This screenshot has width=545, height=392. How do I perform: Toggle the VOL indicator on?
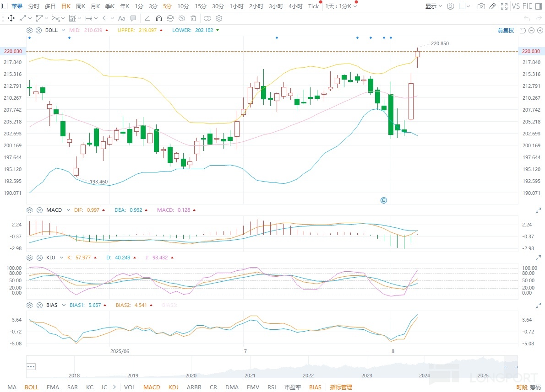[x=130, y=387]
